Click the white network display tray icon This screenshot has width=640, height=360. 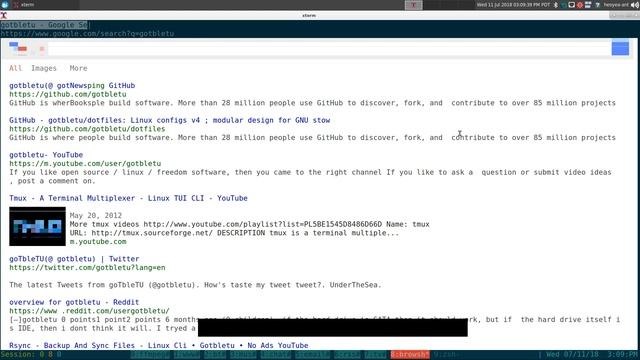point(572,5)
